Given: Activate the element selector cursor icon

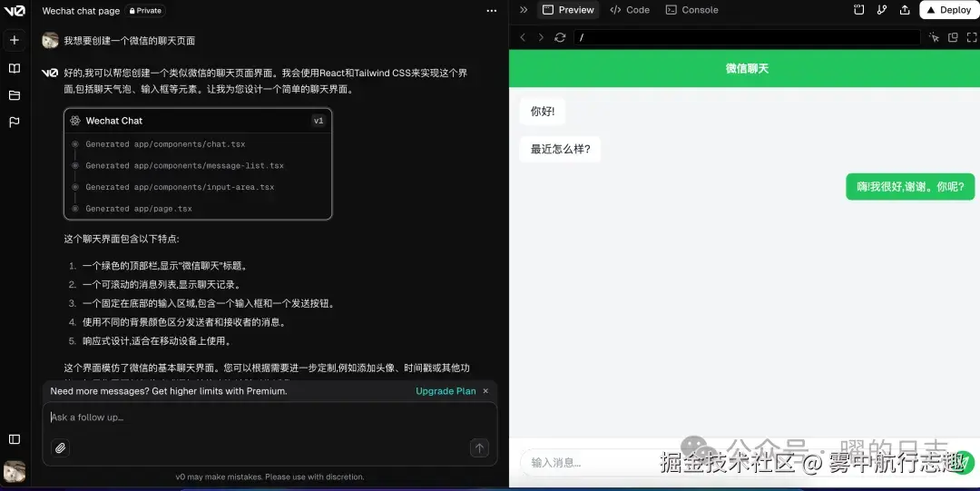Looking at the screenshot, I should [x=934, y=37].
